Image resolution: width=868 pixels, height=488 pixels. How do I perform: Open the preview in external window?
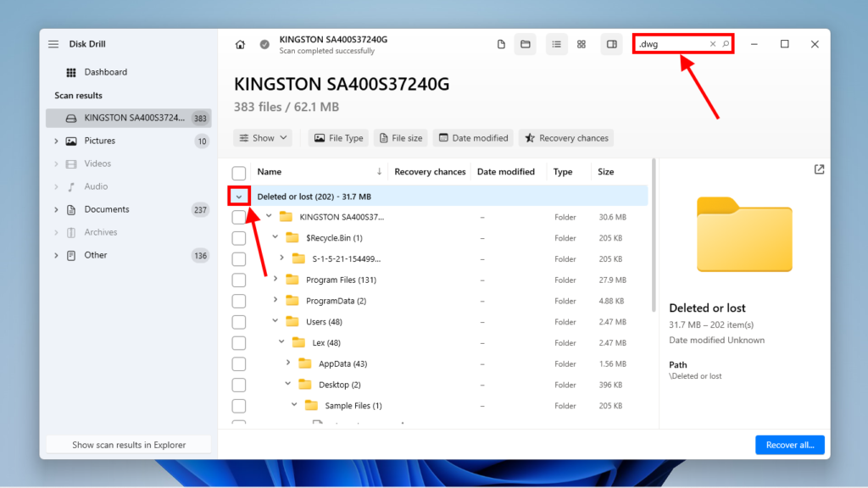[819, 169]
